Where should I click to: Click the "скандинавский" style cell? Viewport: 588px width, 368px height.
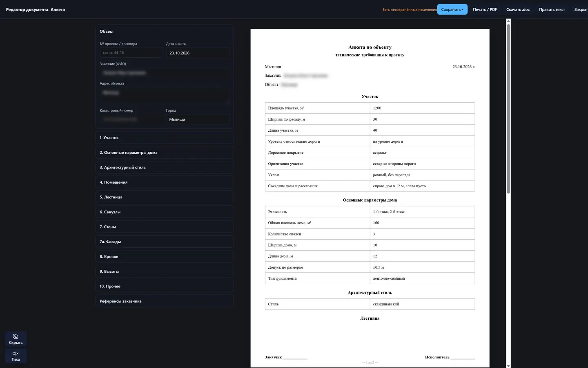click(422, 304)
